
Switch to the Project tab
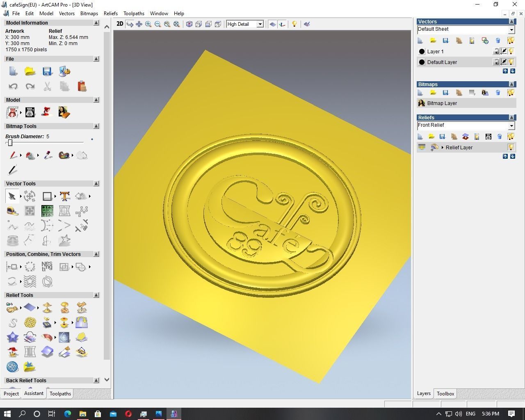click(11, 393)
